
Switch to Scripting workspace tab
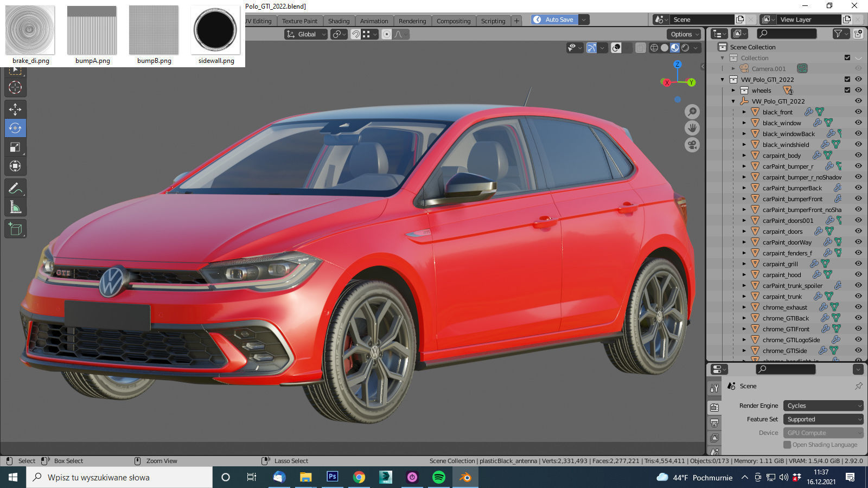click(x=493, y=21)
